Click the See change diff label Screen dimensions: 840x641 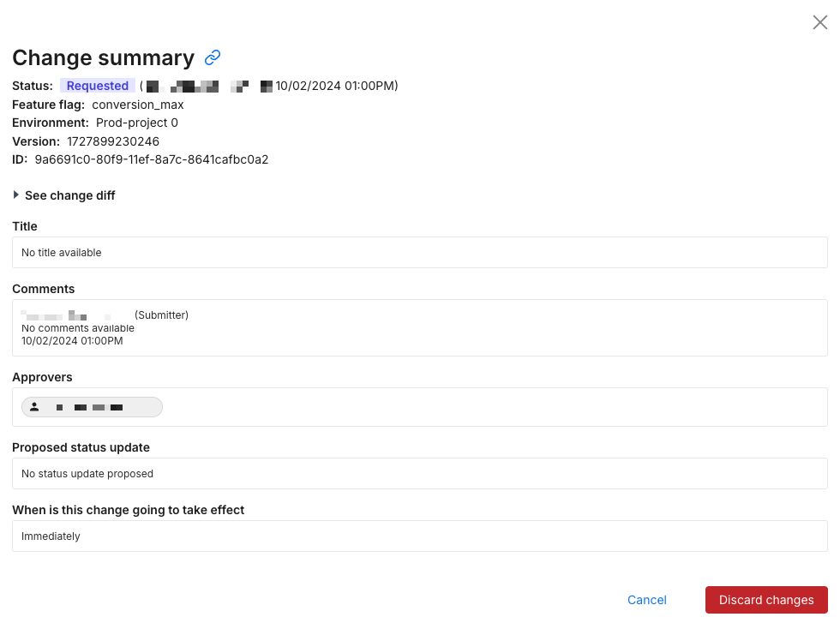click(x=70, y=195)
